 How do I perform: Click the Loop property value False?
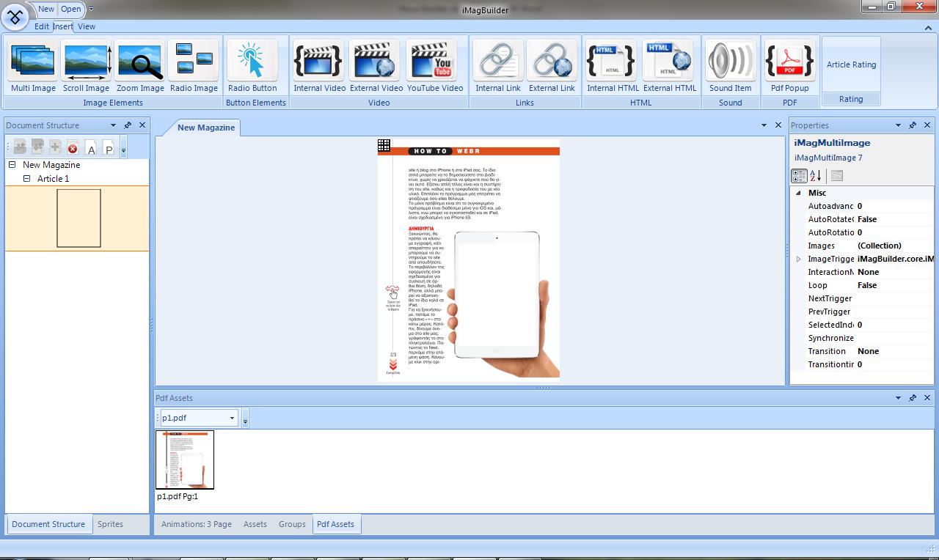point(895,285)
